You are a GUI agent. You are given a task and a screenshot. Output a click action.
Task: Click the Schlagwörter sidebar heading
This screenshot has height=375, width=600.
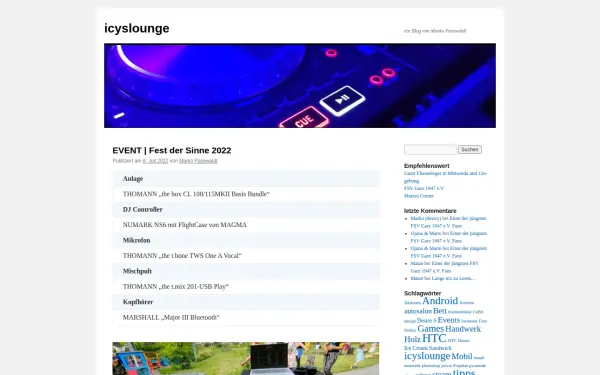coord(422,293)
